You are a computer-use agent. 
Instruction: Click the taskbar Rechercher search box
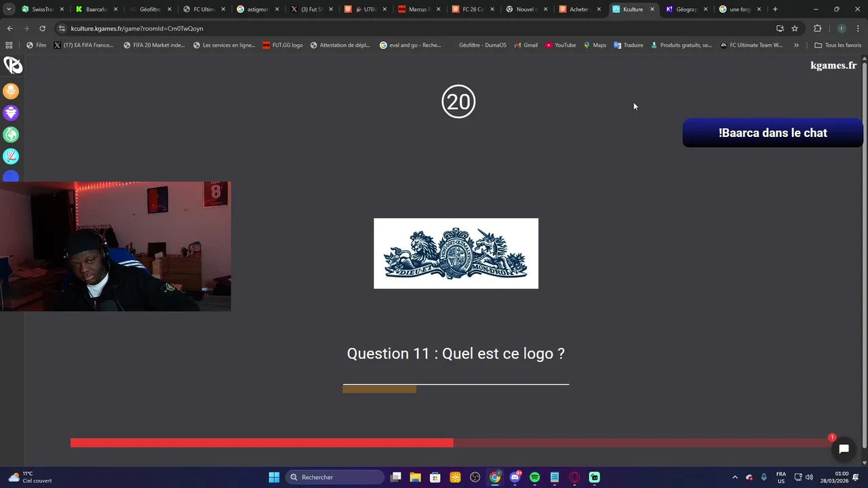(335, 477)
